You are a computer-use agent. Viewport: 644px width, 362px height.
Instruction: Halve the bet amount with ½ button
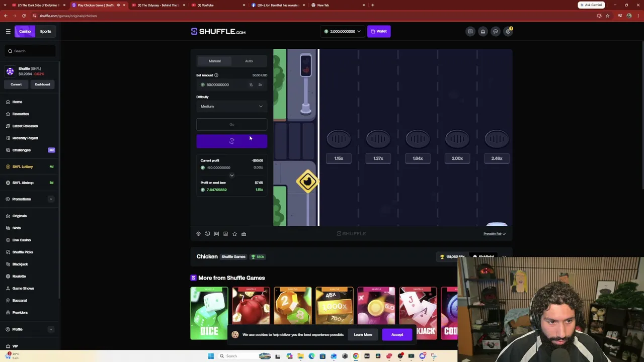point(251,84)
